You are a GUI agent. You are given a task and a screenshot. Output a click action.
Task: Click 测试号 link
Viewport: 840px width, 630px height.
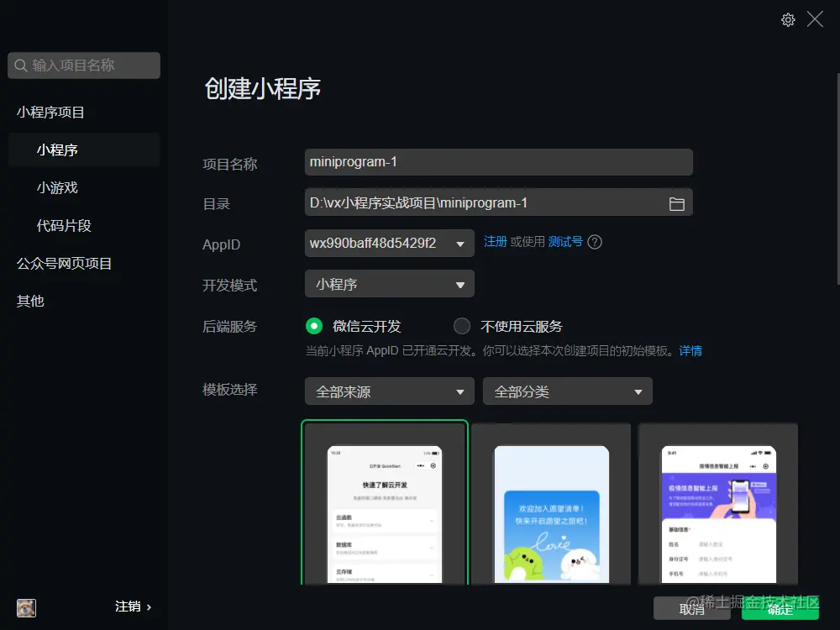pyautogui.click(x=565, y=242)
